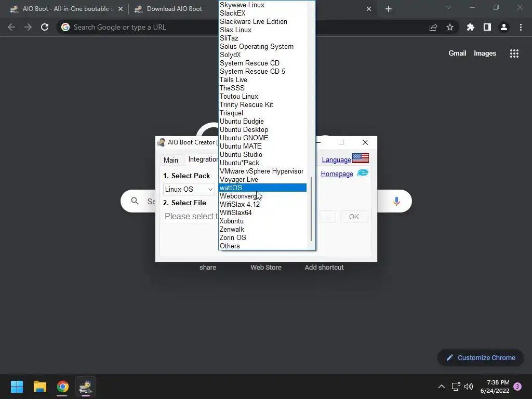Image resolution: width=532 pixels, height=399 pixels.
Task: Select Webconverger in list
Action: coord(262,196)
